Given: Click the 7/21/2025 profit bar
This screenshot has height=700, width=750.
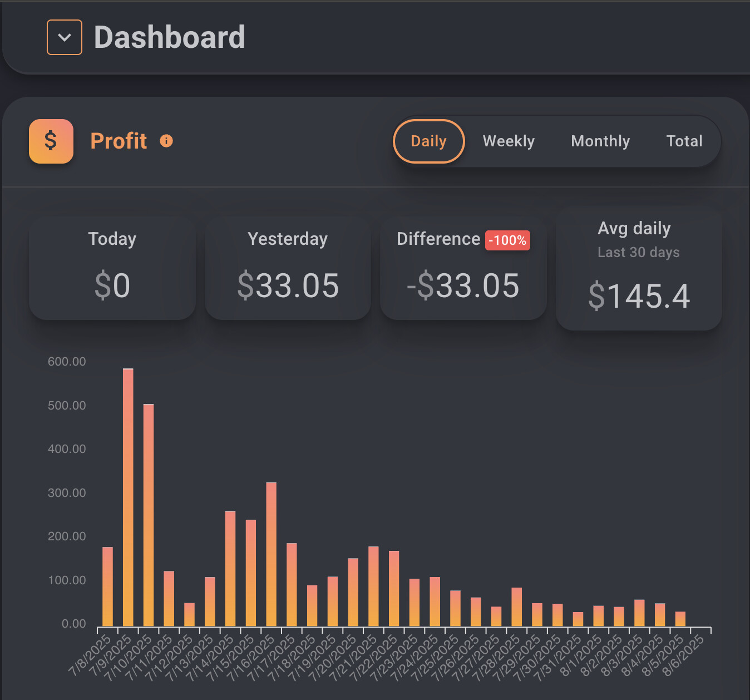Looking at the screenshot, I should pyautogui.click(x=373, y=586).
